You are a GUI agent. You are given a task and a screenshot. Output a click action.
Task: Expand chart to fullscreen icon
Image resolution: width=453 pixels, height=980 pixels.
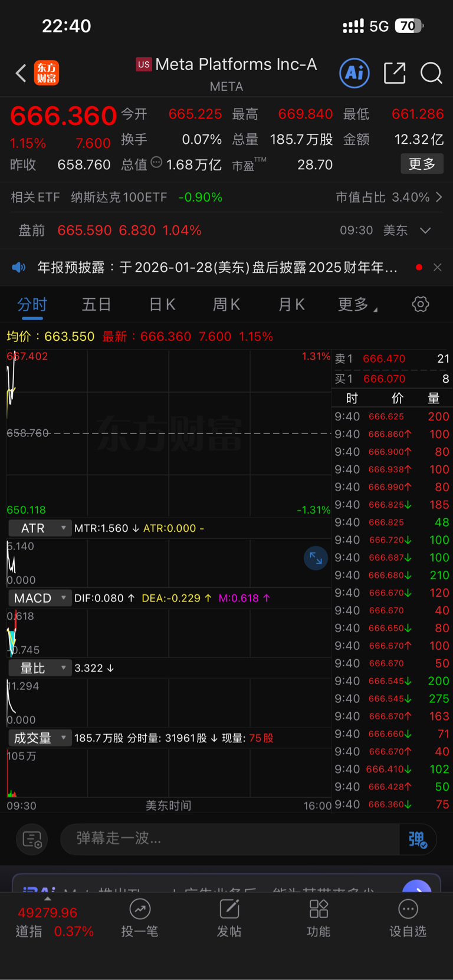click(316, 557)
